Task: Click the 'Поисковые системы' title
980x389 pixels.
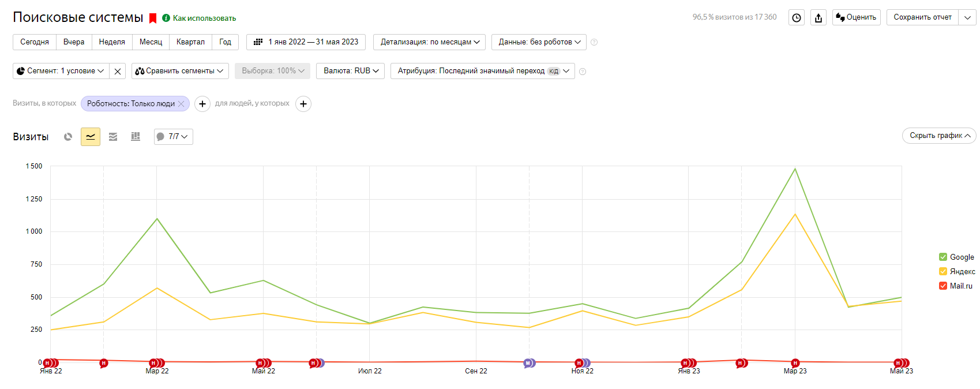Action: 78,17
